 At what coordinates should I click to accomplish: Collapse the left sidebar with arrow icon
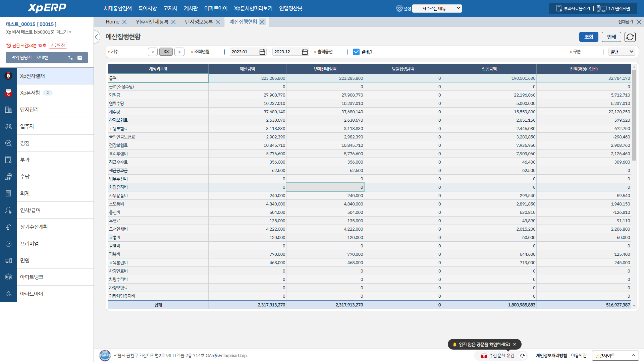coord(97,37)
